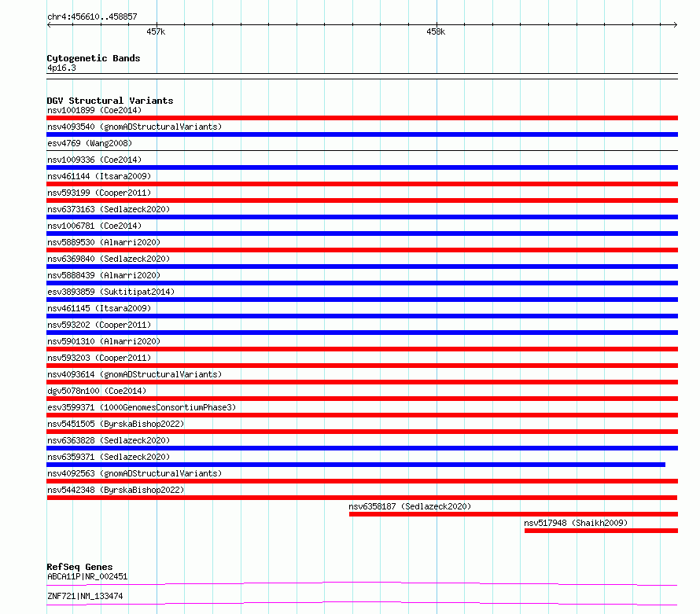Select the DGV Structural Variants track title

point(110,101)
